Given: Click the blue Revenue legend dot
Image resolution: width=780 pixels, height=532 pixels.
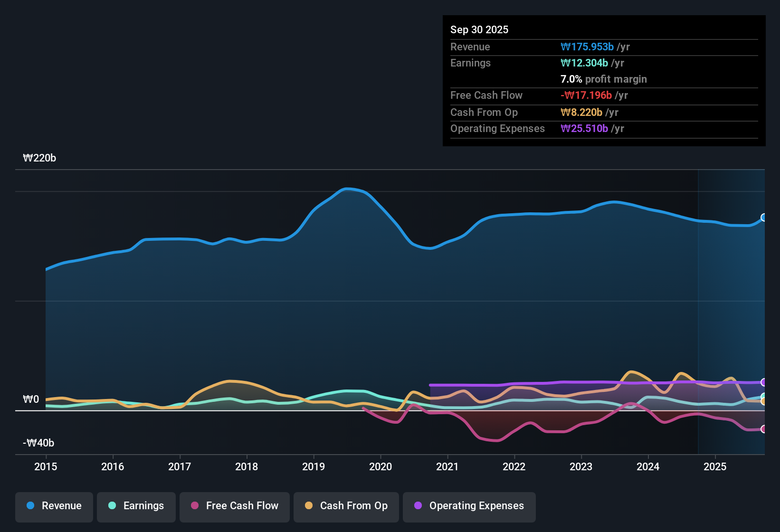Looking at the screenshot, I should pos(30,506).
